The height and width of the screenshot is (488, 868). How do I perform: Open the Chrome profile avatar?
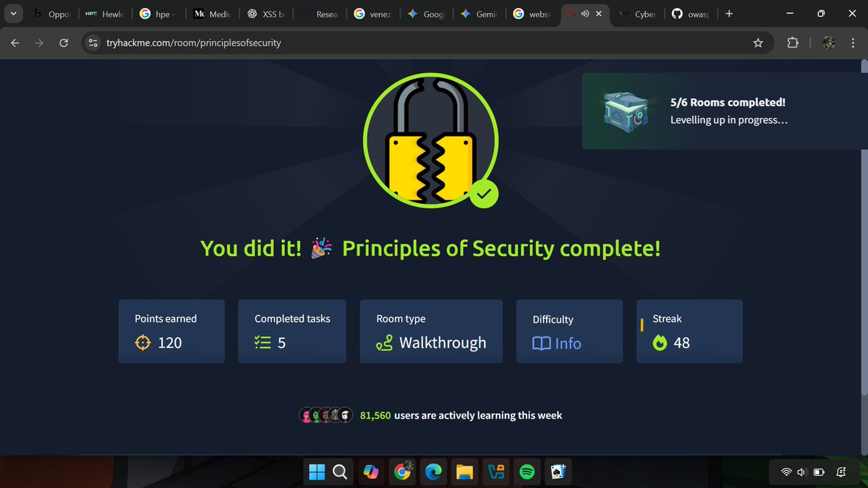click(829, 43)
